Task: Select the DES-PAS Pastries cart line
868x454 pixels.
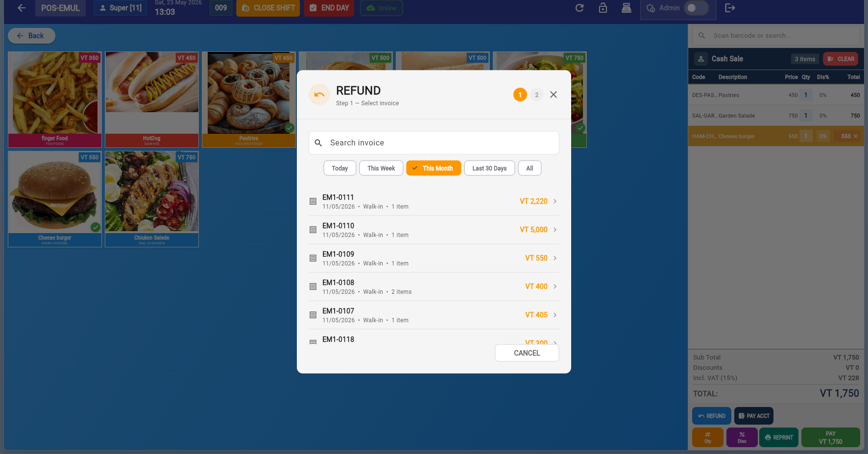Action: pyautogui.click(x=776, y=95)
